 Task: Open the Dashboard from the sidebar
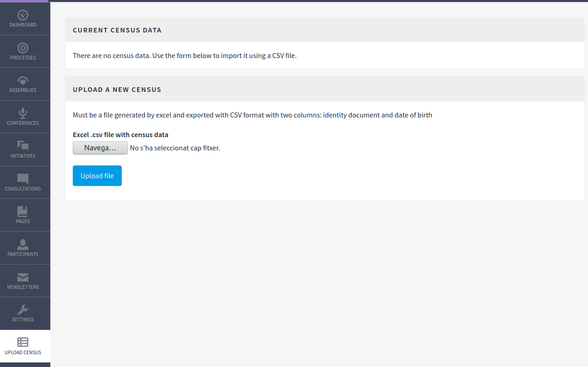tap(23, 18)
